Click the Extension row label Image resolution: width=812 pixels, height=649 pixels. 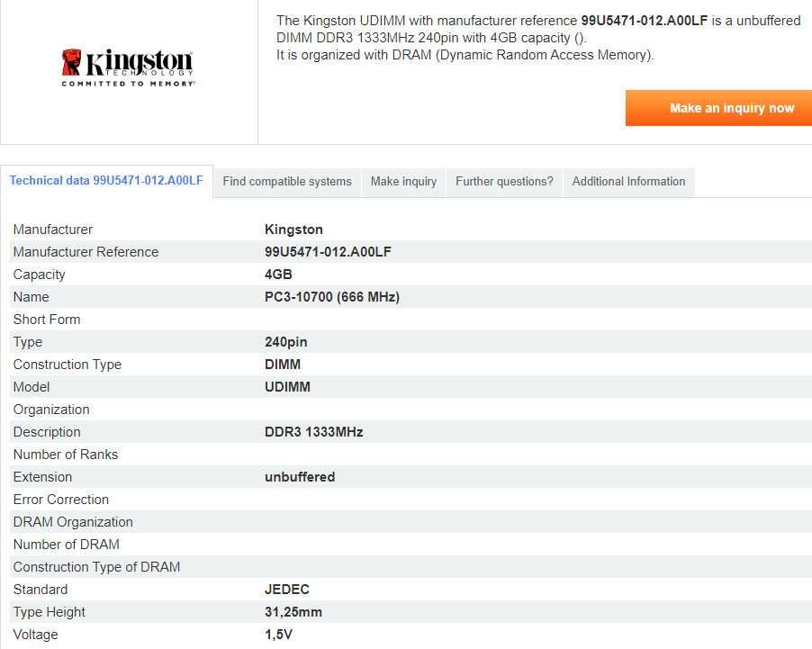(x=42, y=477)
